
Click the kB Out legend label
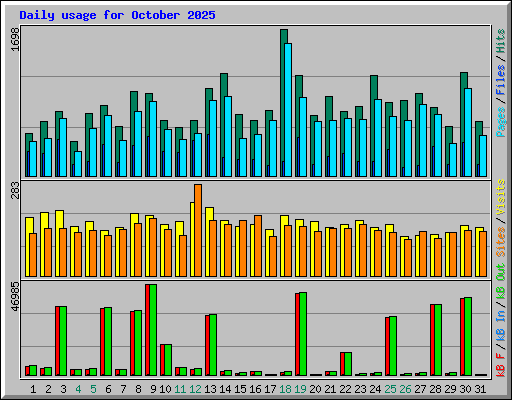click(x=501, y=282)
